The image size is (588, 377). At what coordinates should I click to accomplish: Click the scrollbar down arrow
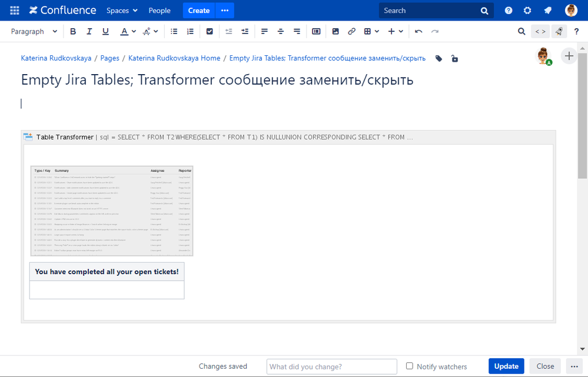pyautogui.click(x=582, y=349)
